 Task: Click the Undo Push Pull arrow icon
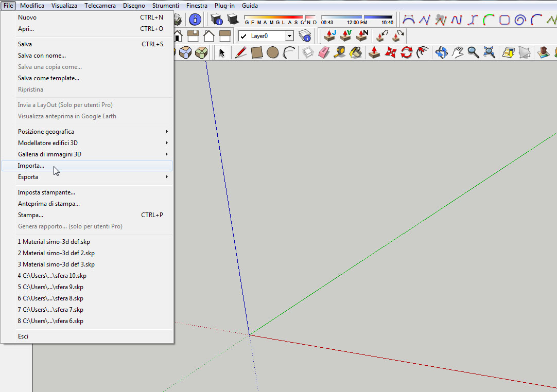click(x=382, y=35)
